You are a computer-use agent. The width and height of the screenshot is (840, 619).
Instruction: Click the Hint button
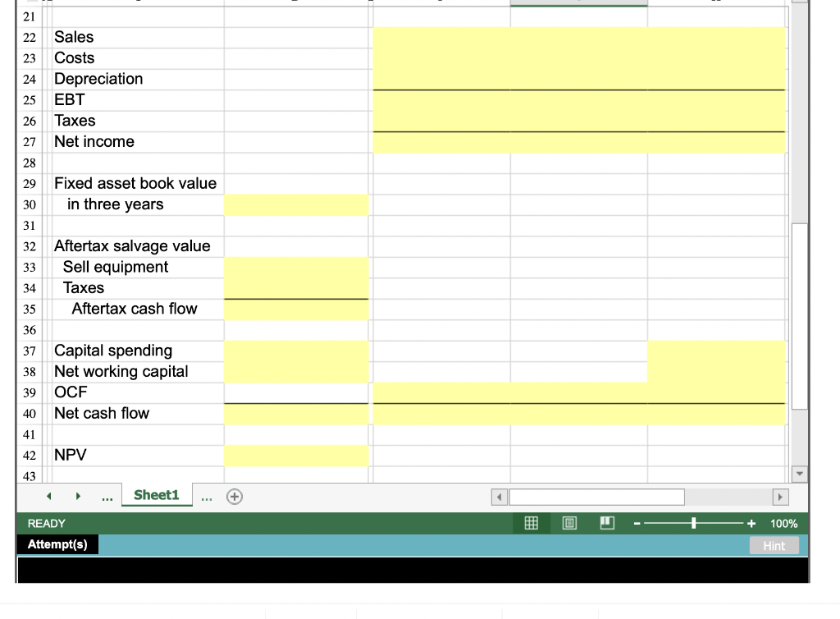[x=774, y=545]
